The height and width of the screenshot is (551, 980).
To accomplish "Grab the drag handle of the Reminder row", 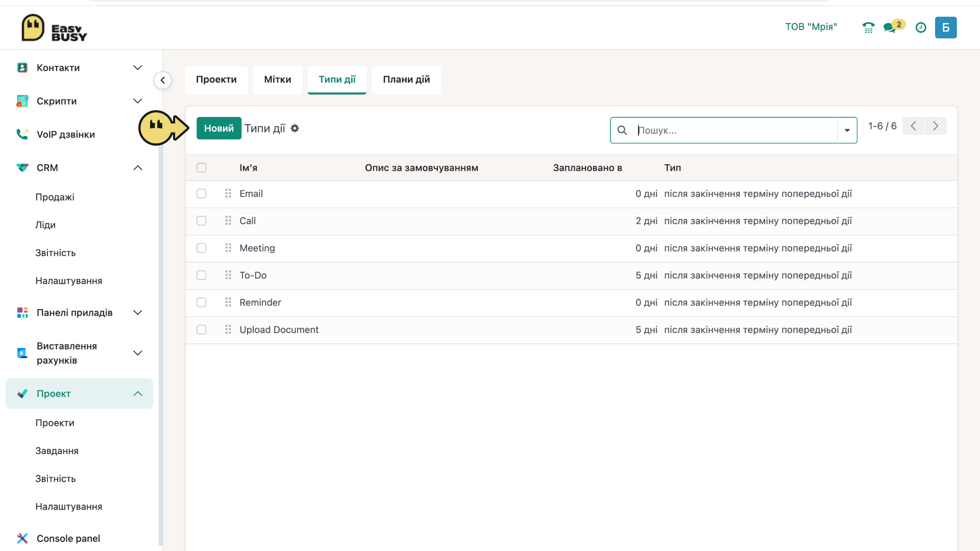I will click(x=228, y=303).
